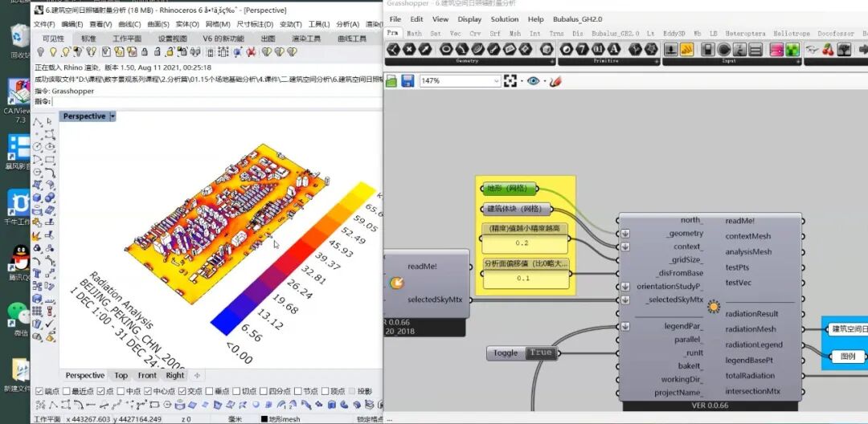
Task: Enable the 切点 osnap checkbox
Action: pos(236,391)
